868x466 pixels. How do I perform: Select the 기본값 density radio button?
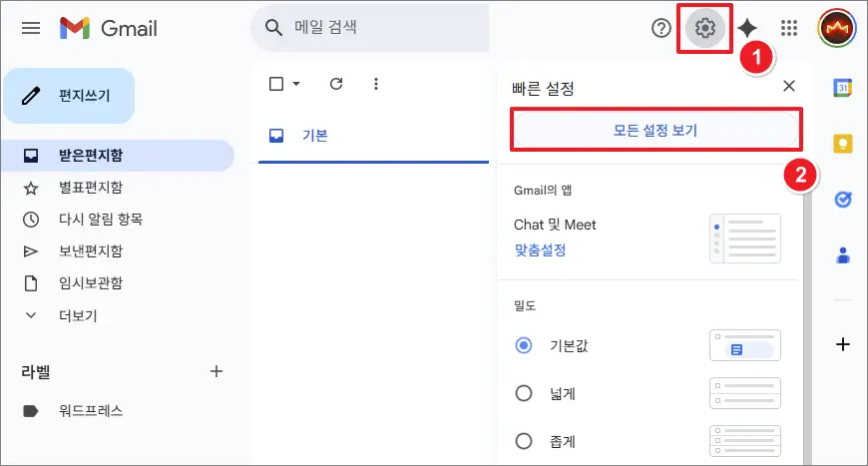coord(524,345)
